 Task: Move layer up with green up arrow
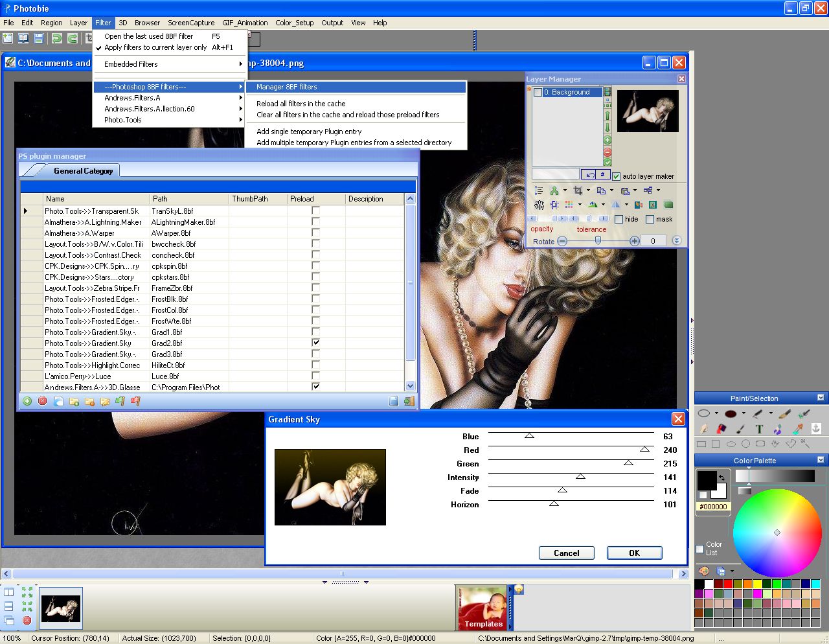coord(608,115)
